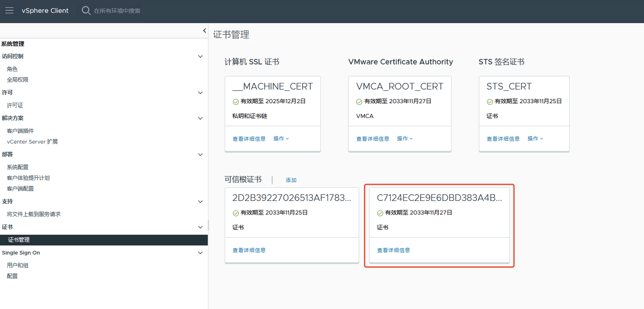644x309 pixels.
Task: Select 证书管理 in the sidebar
Action: (104, 240)
